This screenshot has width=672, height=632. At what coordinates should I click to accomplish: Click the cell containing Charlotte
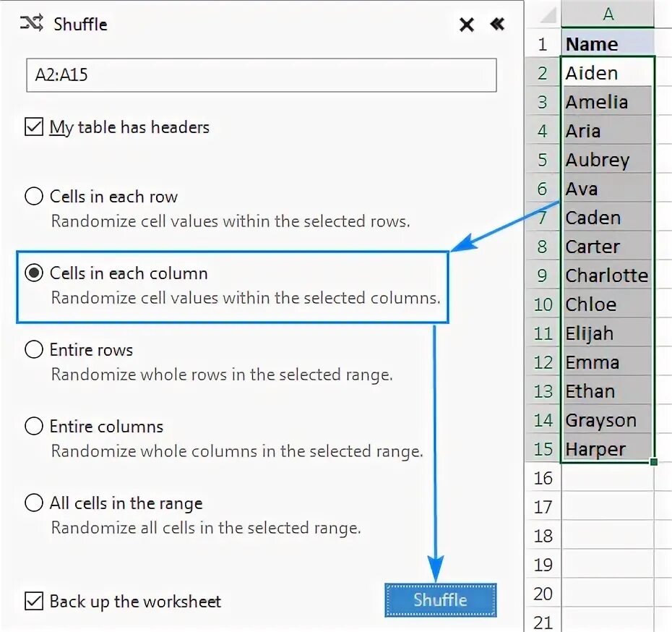(x=608, y=276)
